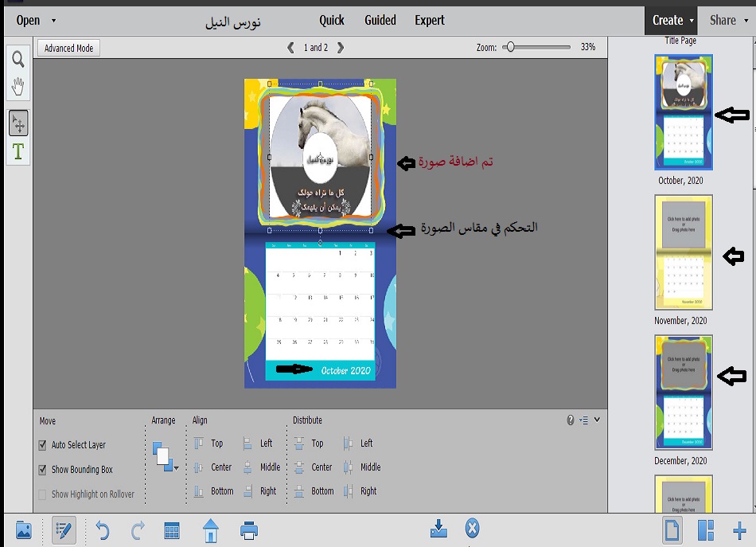Open the Photo Bin icon
Screen dimensions: 756x547
pos(23,530)
